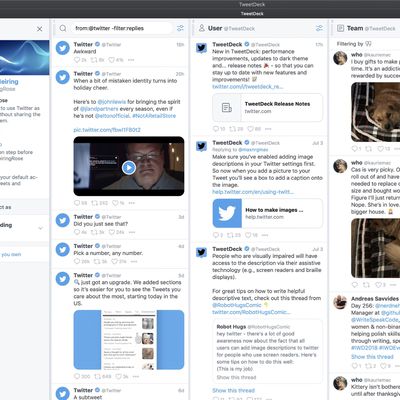Expand the dropdown chevron in left panel

point(41,228)
